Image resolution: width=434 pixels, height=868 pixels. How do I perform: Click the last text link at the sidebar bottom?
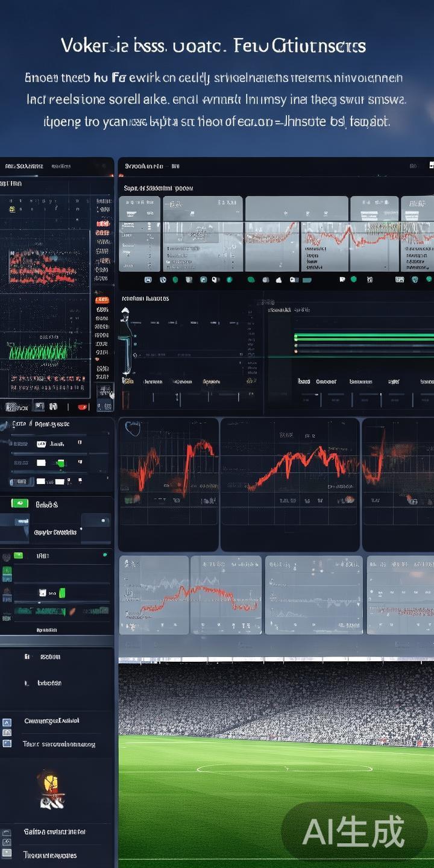point(49,855)
